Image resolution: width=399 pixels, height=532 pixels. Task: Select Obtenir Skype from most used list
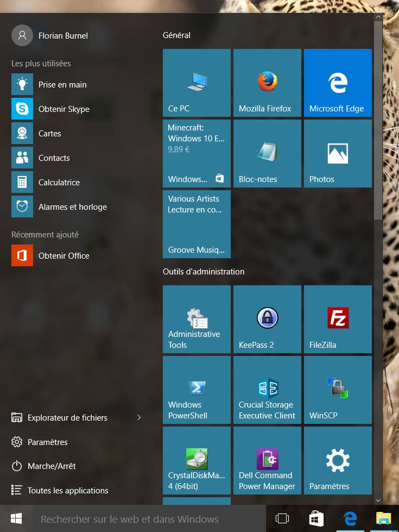[64, 109]
